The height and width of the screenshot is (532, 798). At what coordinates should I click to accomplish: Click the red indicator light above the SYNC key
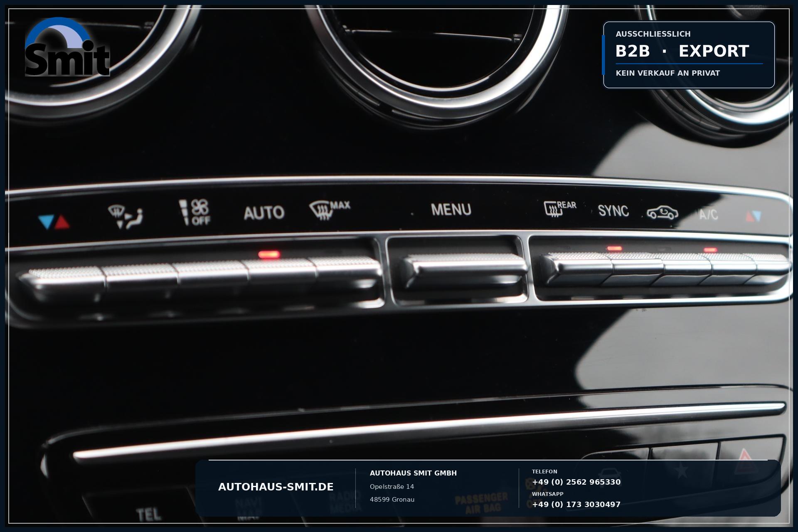point(614,249)
